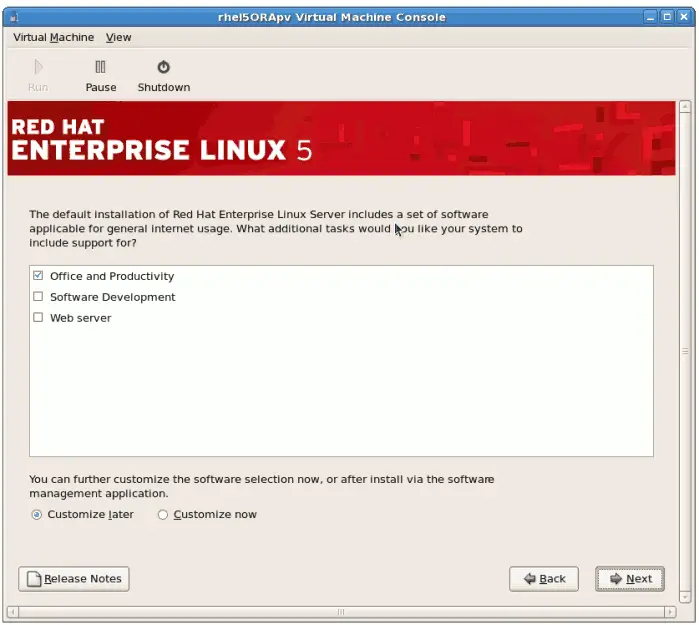Click the horizontal scrollbar handle at bottom
This screenshot has height=625, width=699.
[340, 611]
